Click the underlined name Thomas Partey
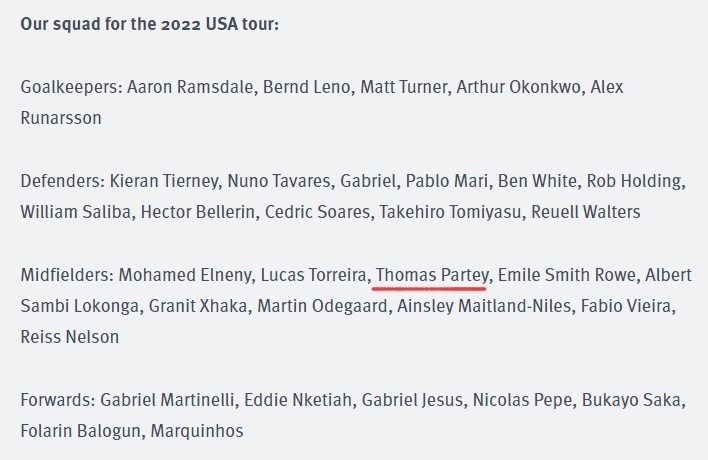The height and width of the screenshot is (460, 708). point(432,275)
